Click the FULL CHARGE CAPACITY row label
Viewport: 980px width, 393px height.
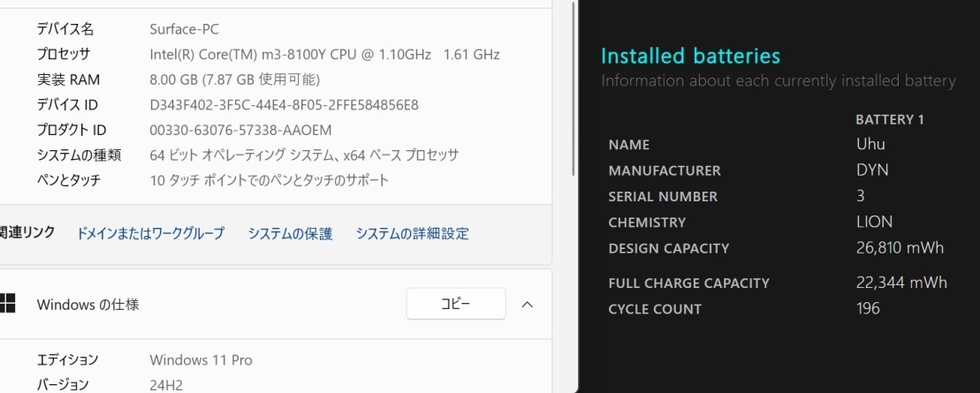688,283
